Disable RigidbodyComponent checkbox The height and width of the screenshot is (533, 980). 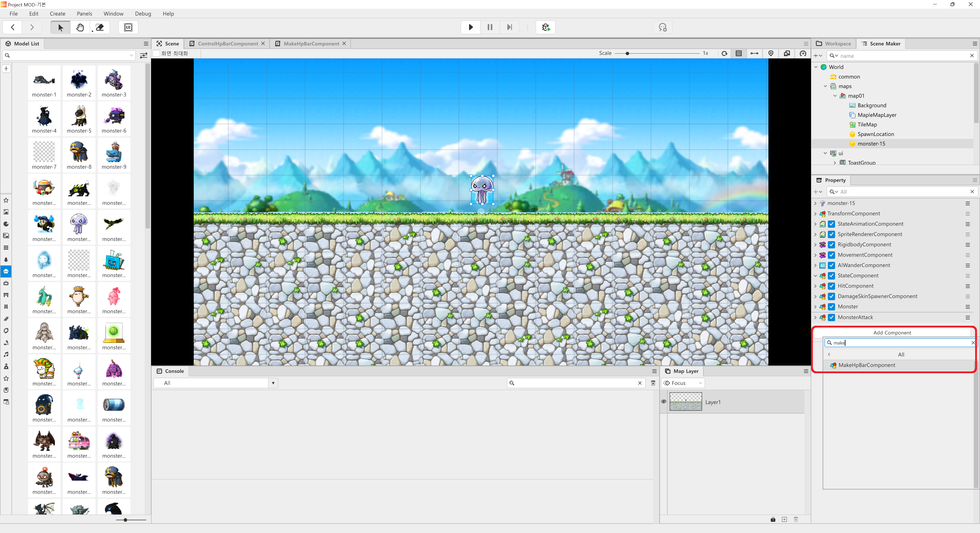[x=832, y=245]
